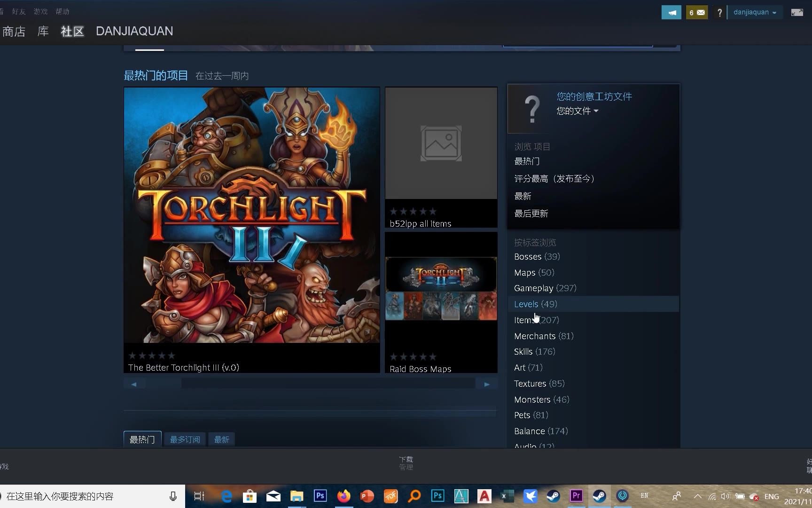Filter by Balance (174) tag
The height and width of the screenshot is (508, 812).
tap(541, 431)
